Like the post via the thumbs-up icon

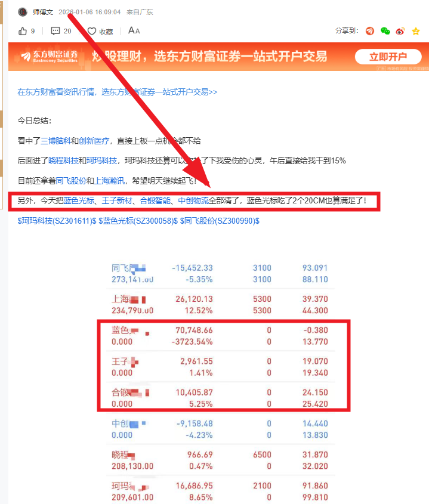[x=23, y=31]
